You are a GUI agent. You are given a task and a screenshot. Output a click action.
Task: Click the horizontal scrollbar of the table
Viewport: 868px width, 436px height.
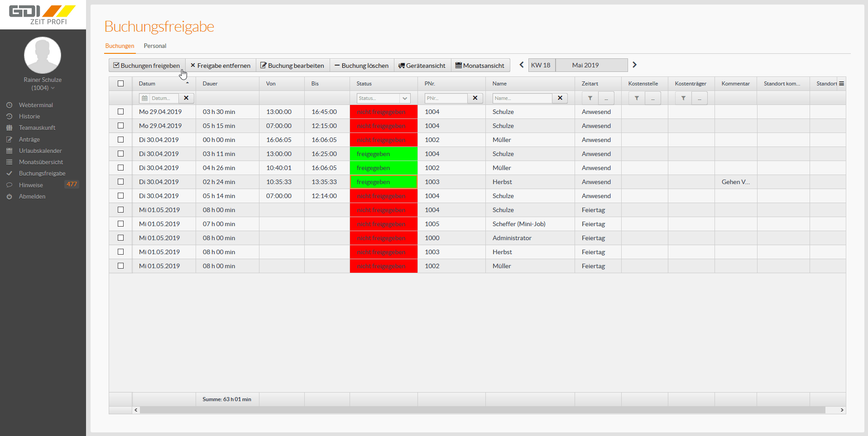(482, 410)
